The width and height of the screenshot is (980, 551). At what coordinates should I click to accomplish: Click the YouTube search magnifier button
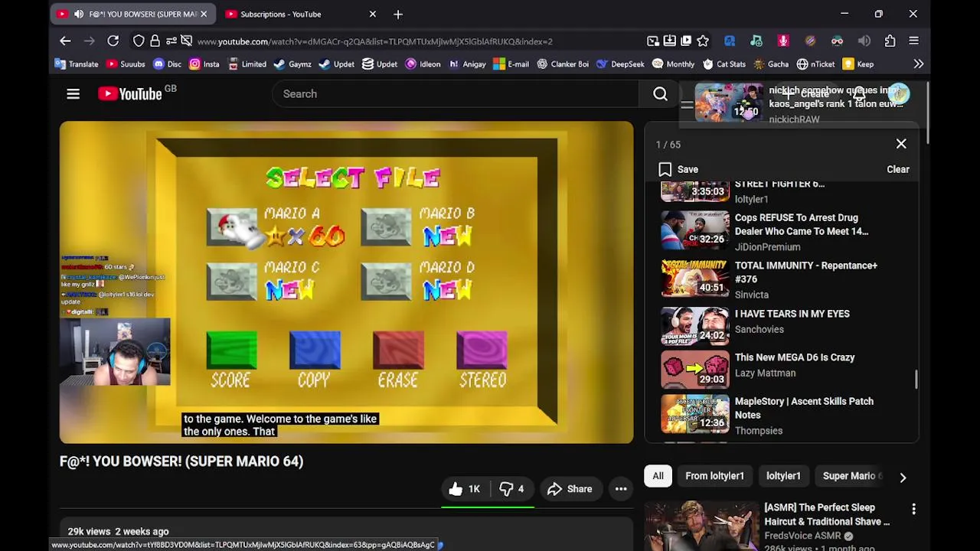[x=660, y=93]
